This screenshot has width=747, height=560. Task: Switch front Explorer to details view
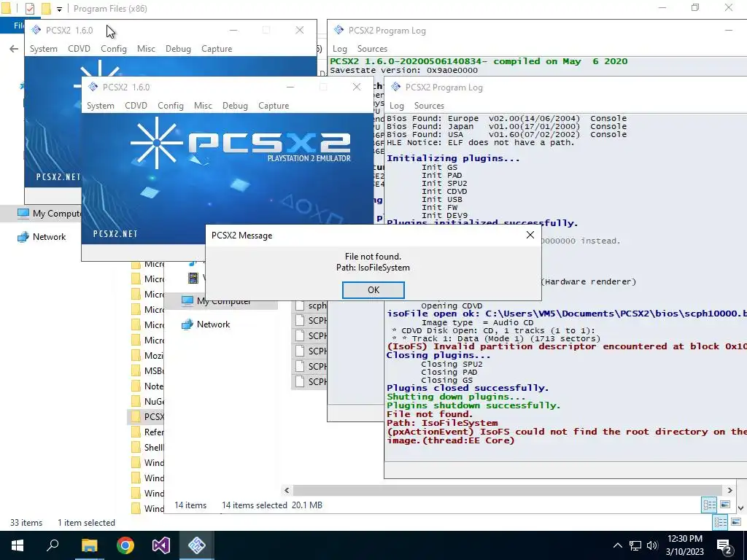[709, 505]
